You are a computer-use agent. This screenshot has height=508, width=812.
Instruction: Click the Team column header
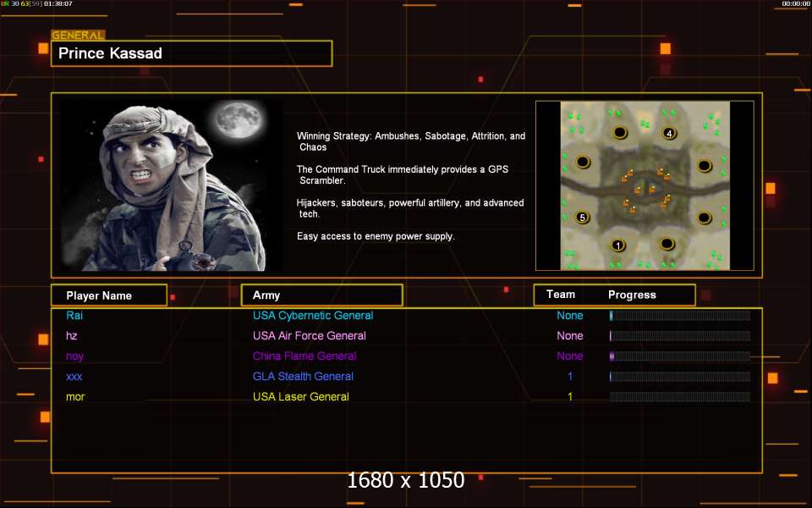point(561,295)
